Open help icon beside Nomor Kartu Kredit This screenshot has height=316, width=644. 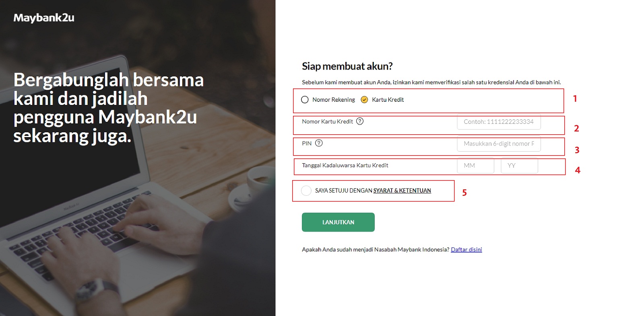pyautogui.click(x=360, y=121)
